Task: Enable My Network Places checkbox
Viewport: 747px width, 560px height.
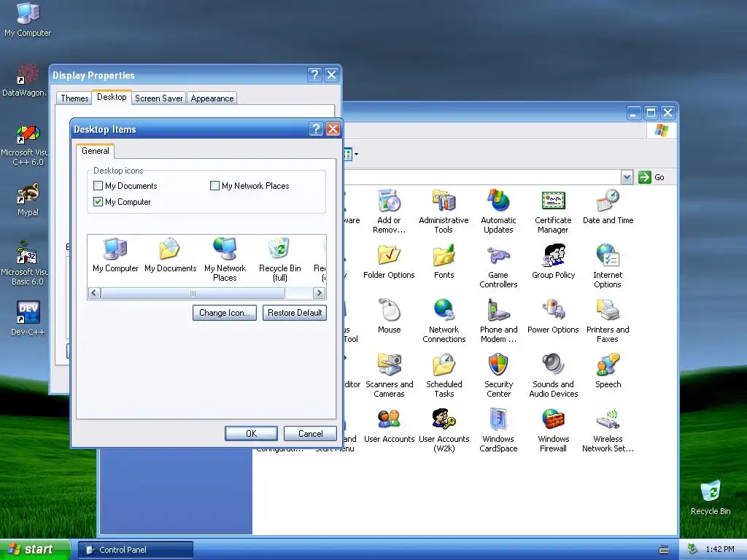Action: click(x=215, y=186)
